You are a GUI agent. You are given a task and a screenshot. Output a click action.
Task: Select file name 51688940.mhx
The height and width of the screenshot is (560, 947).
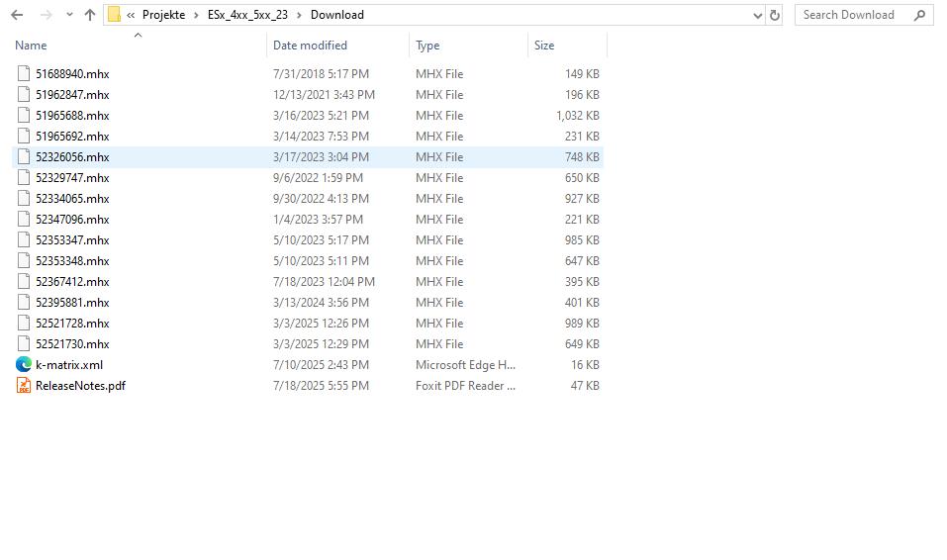tap(72, 73)
